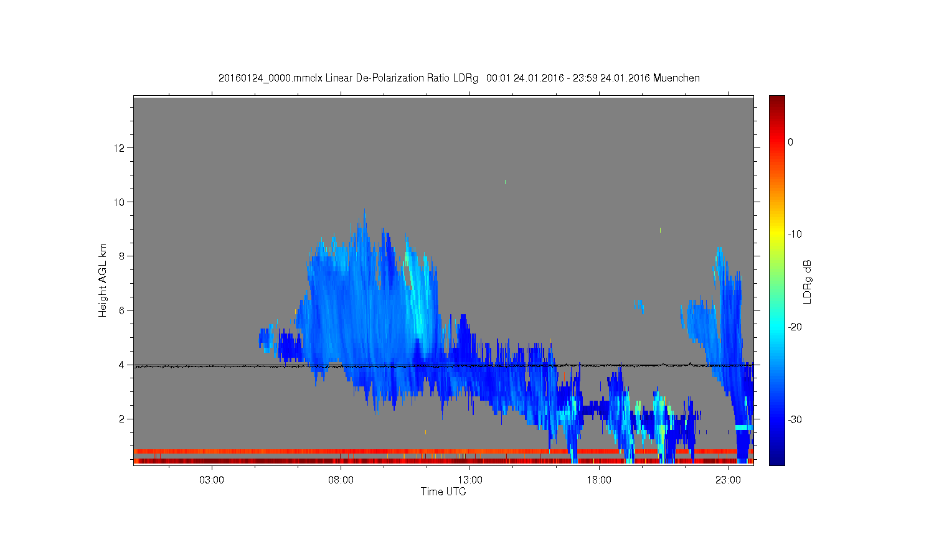Click the 'Height AGL km' y-axis label

[x=103, y=280]
